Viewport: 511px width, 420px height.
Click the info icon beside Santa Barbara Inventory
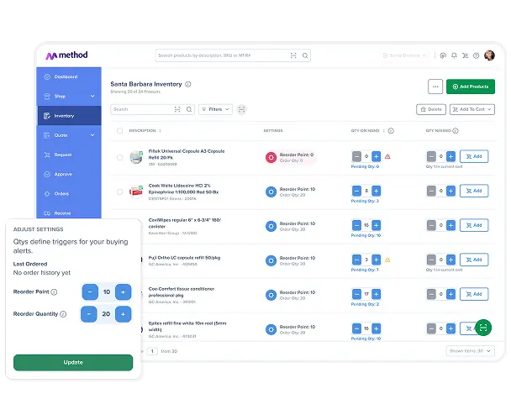click(x=188, y=84)
